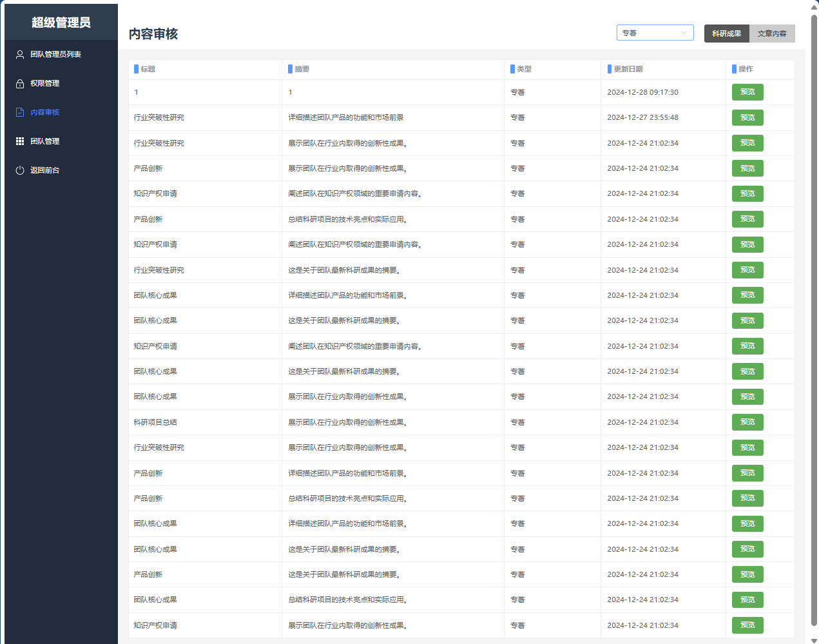The width and height of the screenshot is (819, 644).
Task: Click the lock icon for 权限管理
Action: point(20,84)
